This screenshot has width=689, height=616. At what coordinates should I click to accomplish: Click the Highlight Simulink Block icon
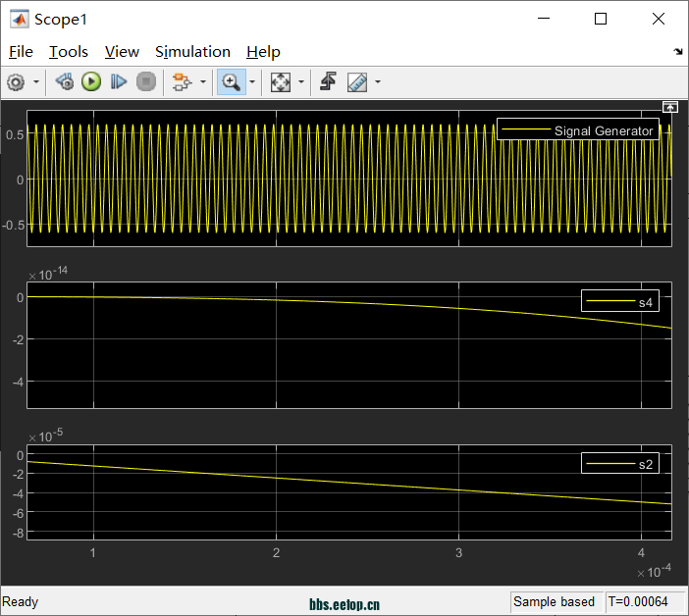182,82
